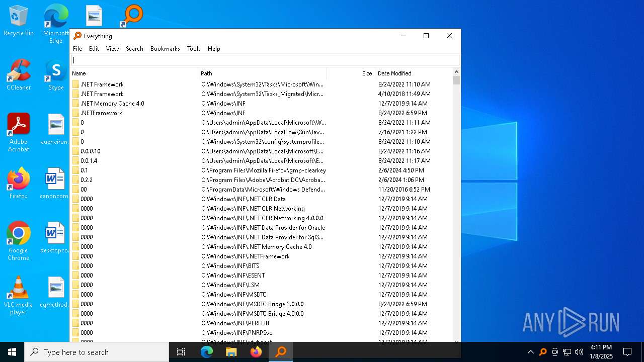Select path C:\Windows\INF\LSM
The width and height of the screenshot is (644, 362).
tap(230, 285)
